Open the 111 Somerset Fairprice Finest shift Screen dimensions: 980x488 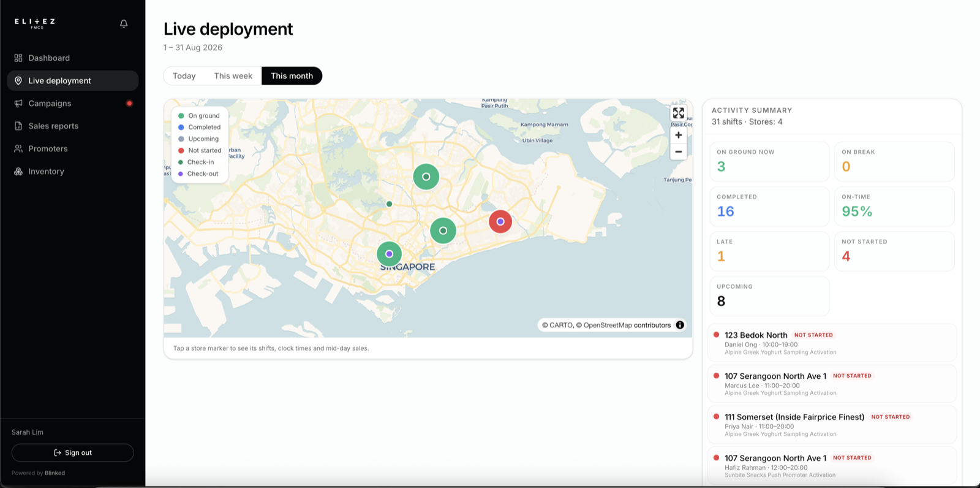click(x=832, y=424)
